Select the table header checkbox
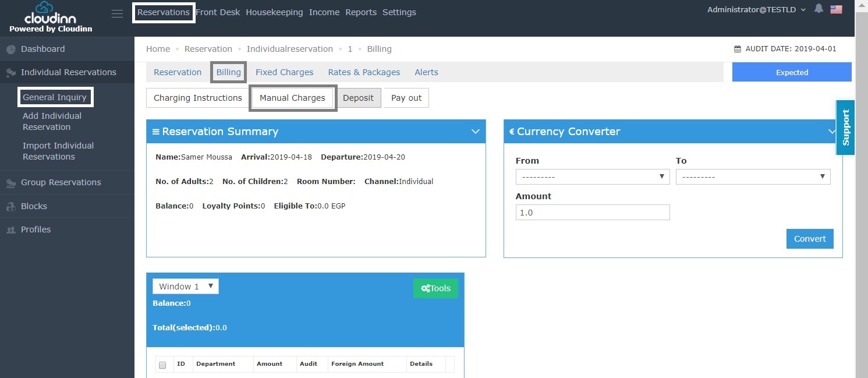Image resolution: width=868 pixels, height=378 pixels. [162, 365]
